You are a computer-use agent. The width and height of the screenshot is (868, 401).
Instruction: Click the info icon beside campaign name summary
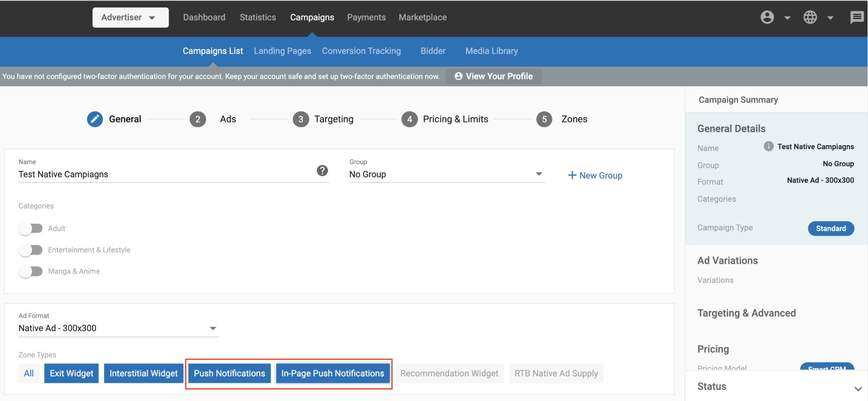[x=768, y=146]
